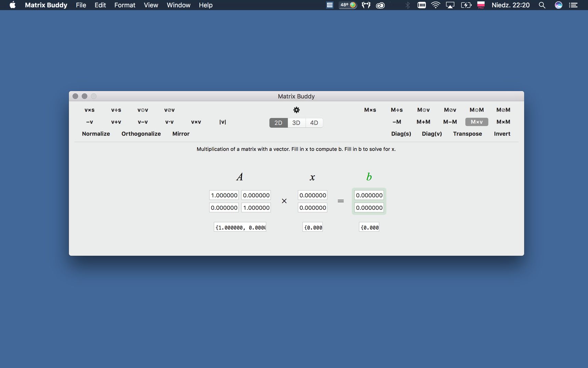The height and width of the screenshot is (368, 588).
Task: Open the Window menu
Action: point(178,5)
